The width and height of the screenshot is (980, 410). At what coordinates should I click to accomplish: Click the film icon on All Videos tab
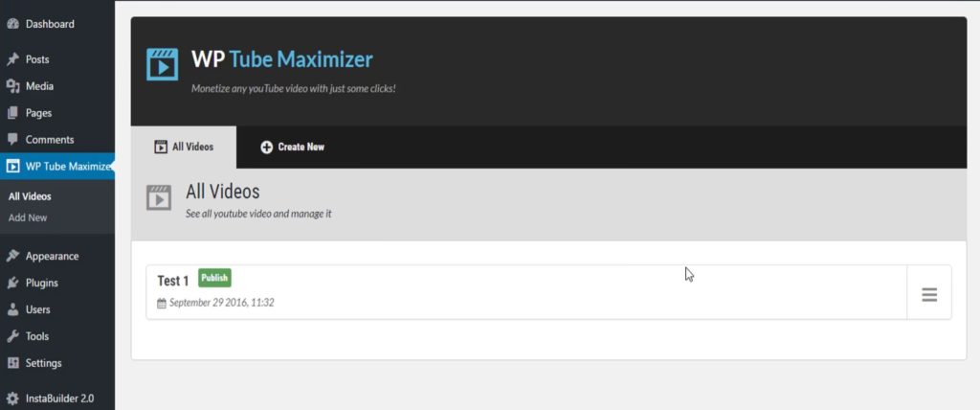tap(161, 148)
